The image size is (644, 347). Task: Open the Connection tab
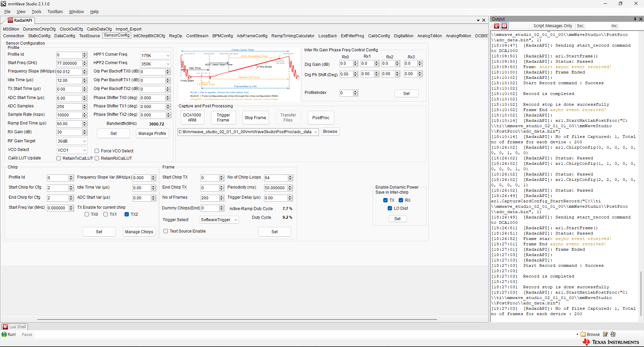pos(13,36)
